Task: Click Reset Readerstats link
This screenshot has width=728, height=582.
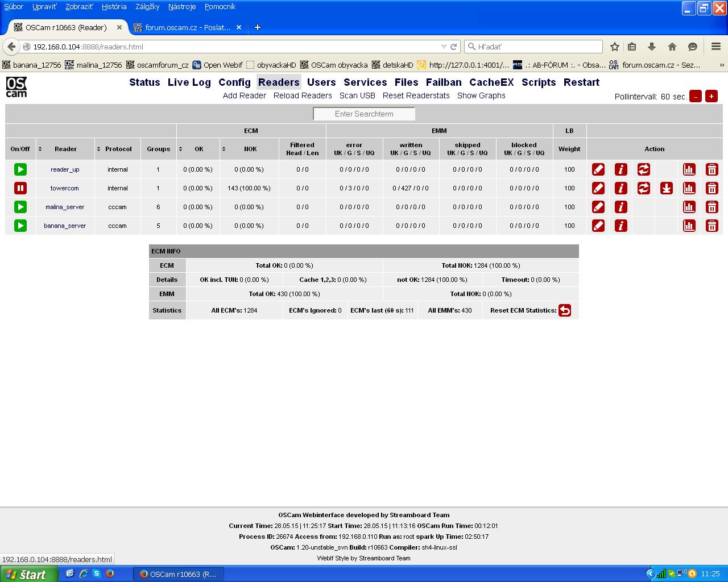Action: 416,95
